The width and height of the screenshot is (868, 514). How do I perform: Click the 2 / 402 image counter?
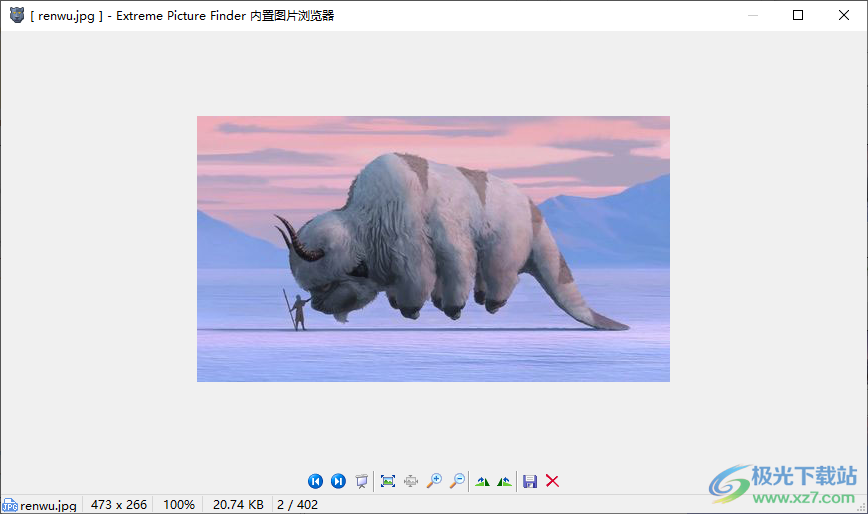pyautogui.click(x=297, y=505)
